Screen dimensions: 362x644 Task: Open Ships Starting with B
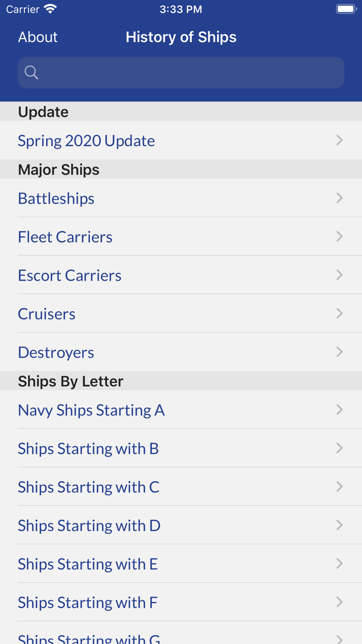pyautogui.click(x=88, y=448)
